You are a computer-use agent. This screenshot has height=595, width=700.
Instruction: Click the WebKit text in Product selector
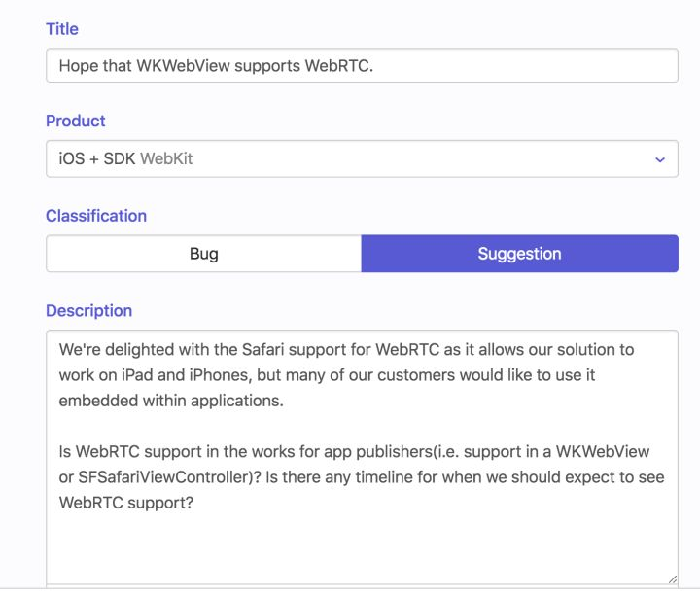[166, 158]
